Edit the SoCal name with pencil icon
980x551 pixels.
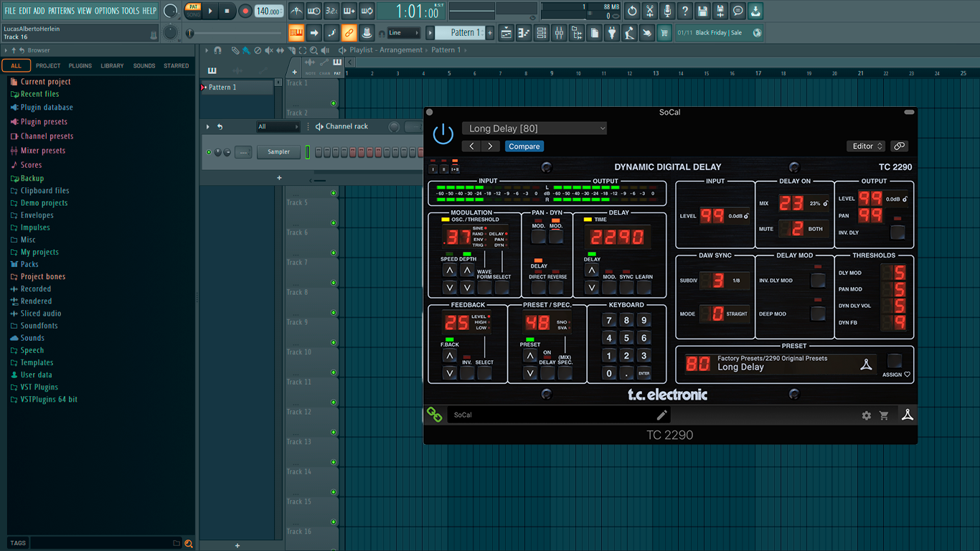click(x=661, y=415)
